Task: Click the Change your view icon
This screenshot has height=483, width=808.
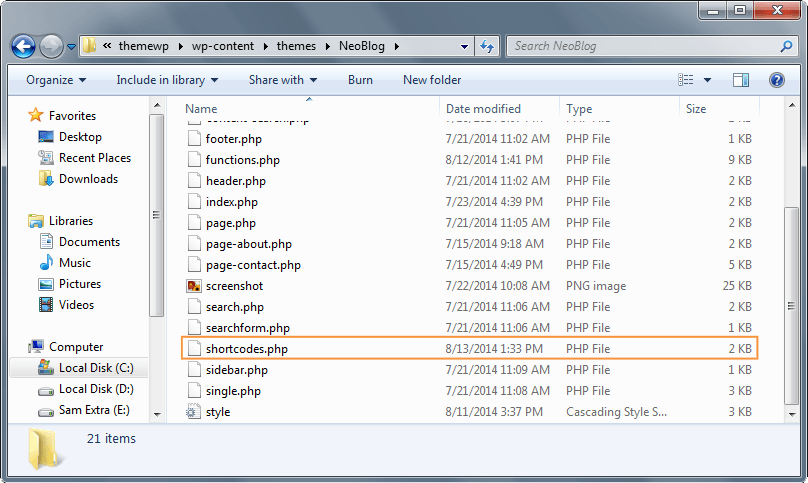Action: pos(686,80)
